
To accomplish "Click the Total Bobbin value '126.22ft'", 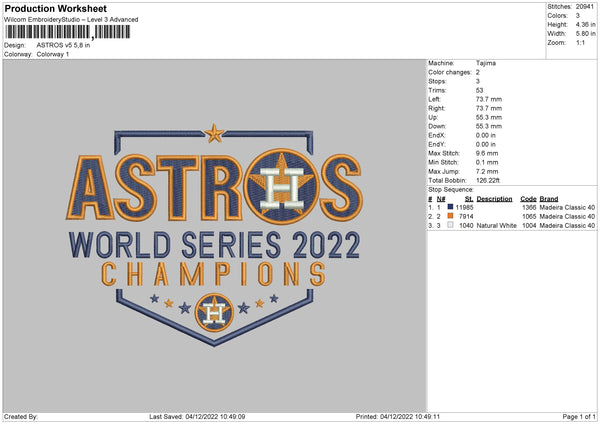I will [x=488, y=180].
